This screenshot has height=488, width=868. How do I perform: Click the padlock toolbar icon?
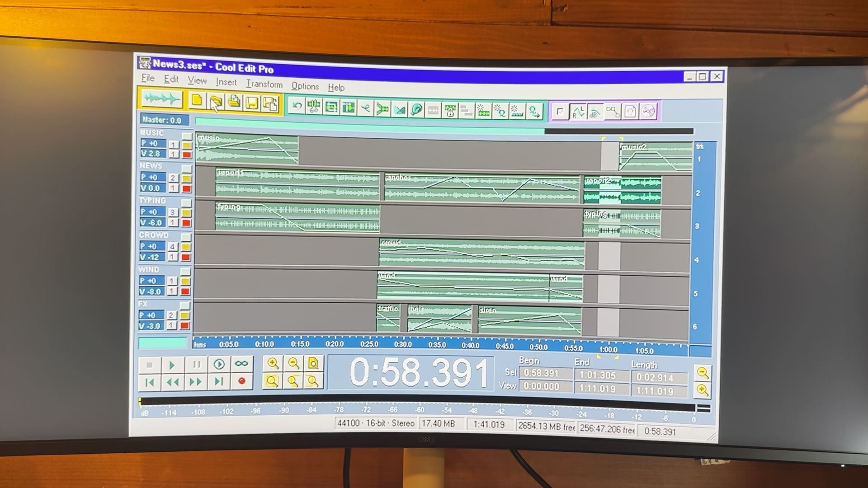point(450,110)
